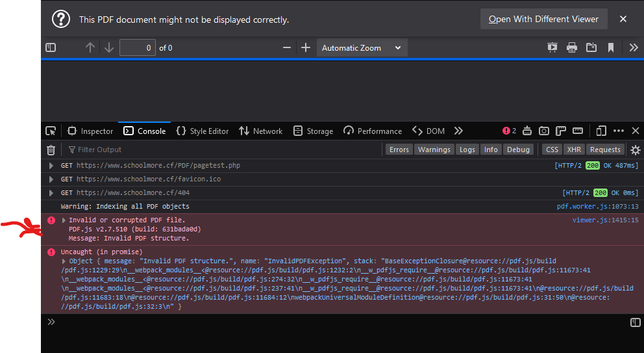644x353 pixels.
Task: Toggle the Warnings filter
Action: (434, 150)
